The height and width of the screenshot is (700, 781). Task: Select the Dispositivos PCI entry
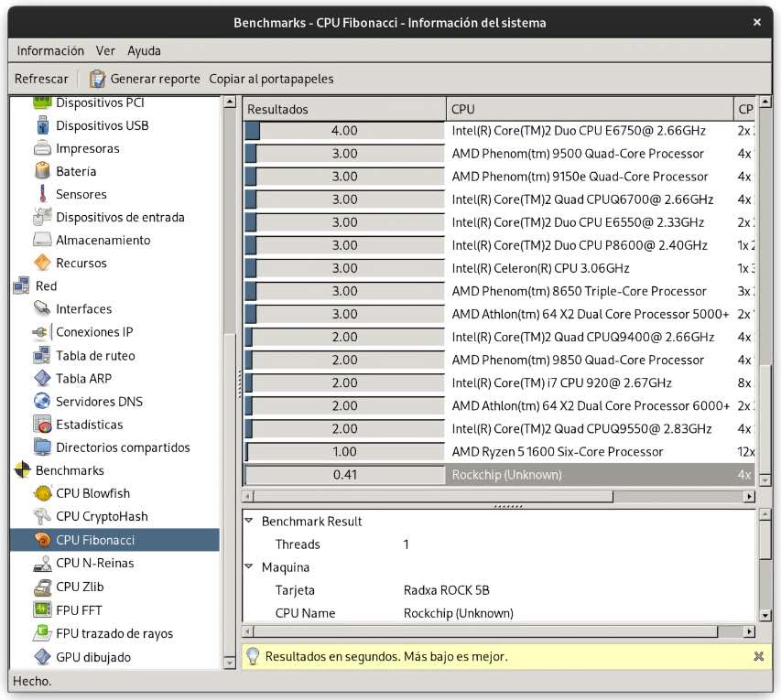point(100,102)
